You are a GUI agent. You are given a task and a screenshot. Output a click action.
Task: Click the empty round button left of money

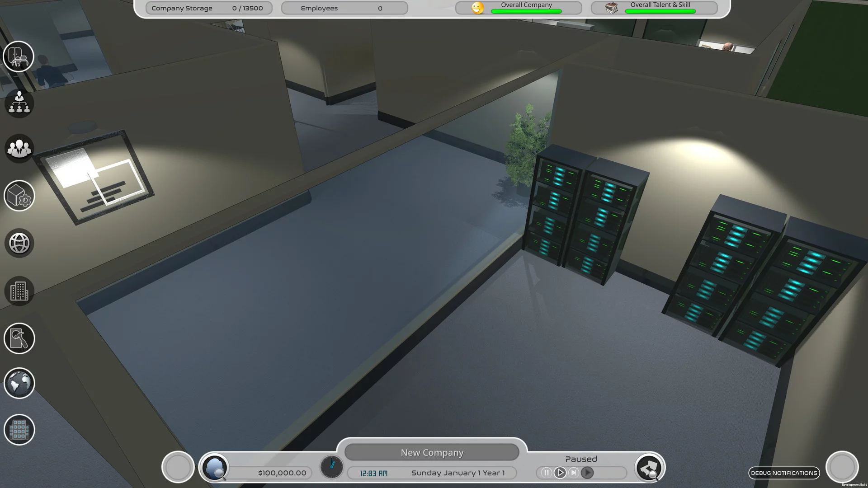click(178, 467)
